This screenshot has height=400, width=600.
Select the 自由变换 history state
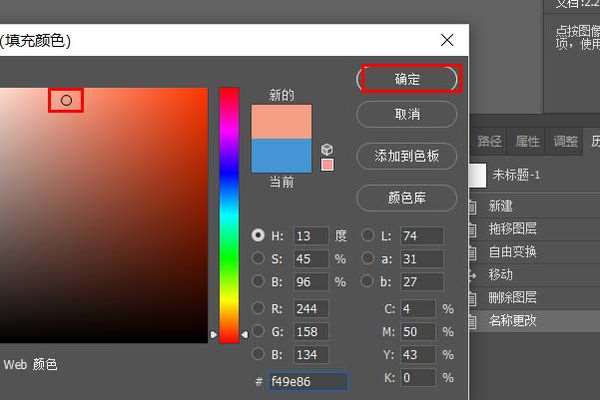(535, 252)
